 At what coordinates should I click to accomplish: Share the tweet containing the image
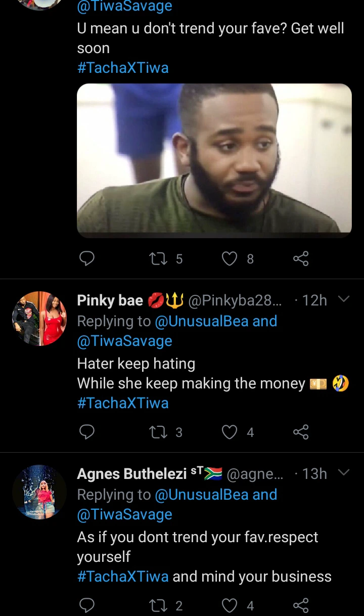[301, 259]
